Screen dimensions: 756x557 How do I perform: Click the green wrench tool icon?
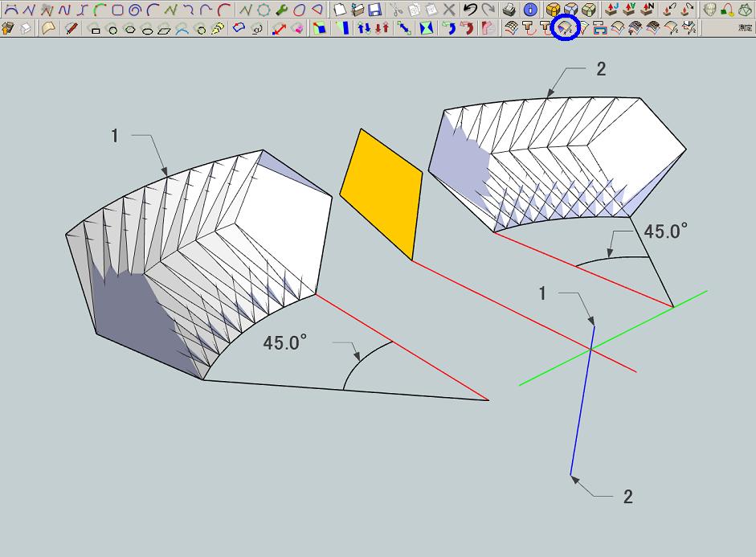[x=282, y=9]
